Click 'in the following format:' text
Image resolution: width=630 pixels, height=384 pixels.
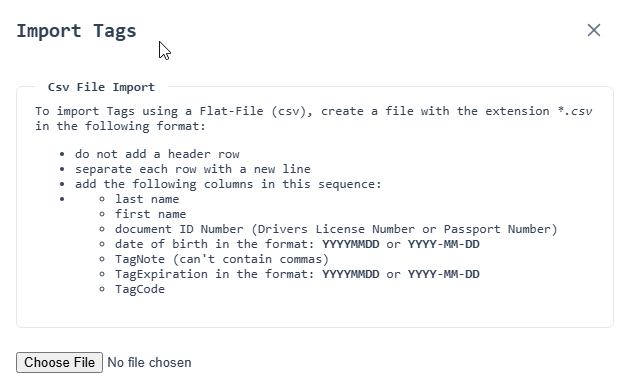pyautogui.click(x=121, y=126)
